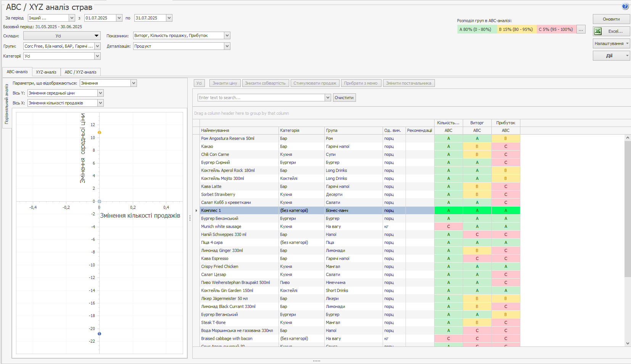Expand the Склади dropdown
The width and height of the screenshot is (631, 364).
[x=97, y=36]
